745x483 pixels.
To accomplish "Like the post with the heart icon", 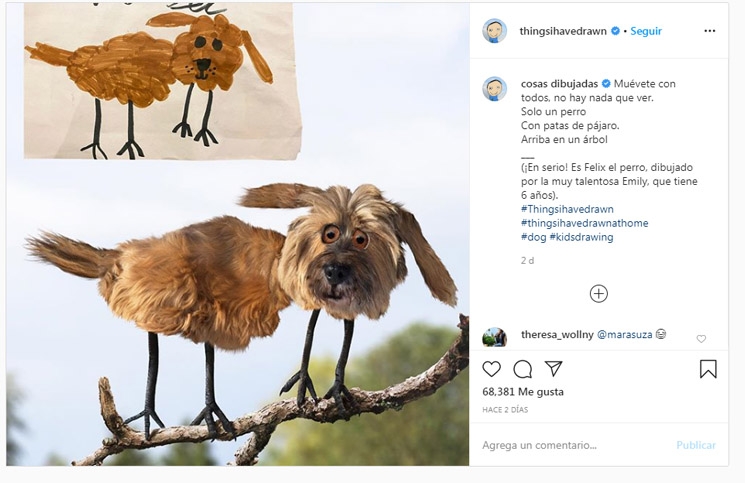I will (x=491, y=369).
